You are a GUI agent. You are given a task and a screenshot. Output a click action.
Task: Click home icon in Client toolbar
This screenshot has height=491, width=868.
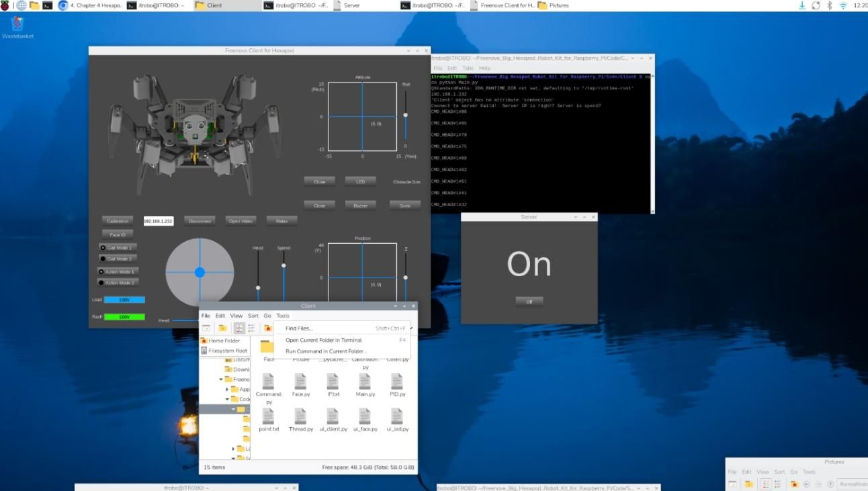click(267, 328)
